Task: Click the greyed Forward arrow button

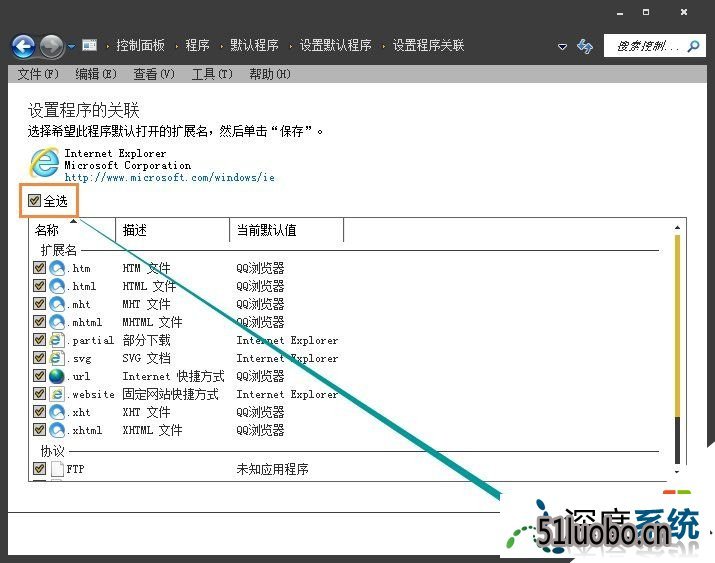Action: pos(52,46)
